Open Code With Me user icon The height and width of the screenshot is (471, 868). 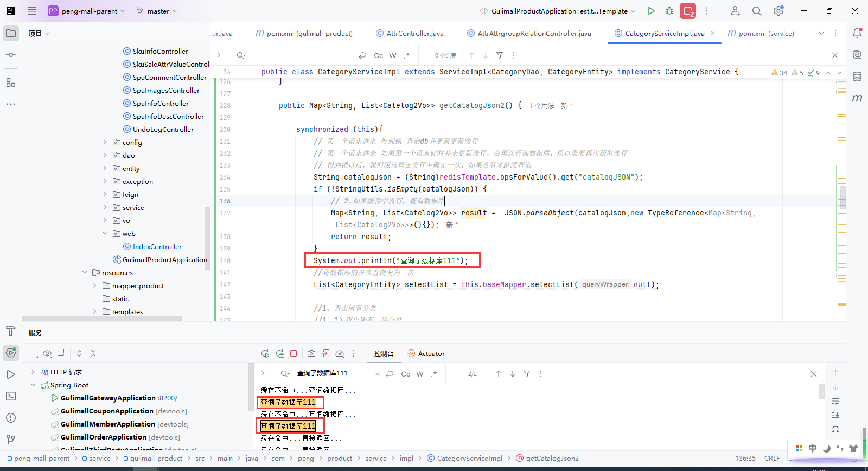click(735, 11)
